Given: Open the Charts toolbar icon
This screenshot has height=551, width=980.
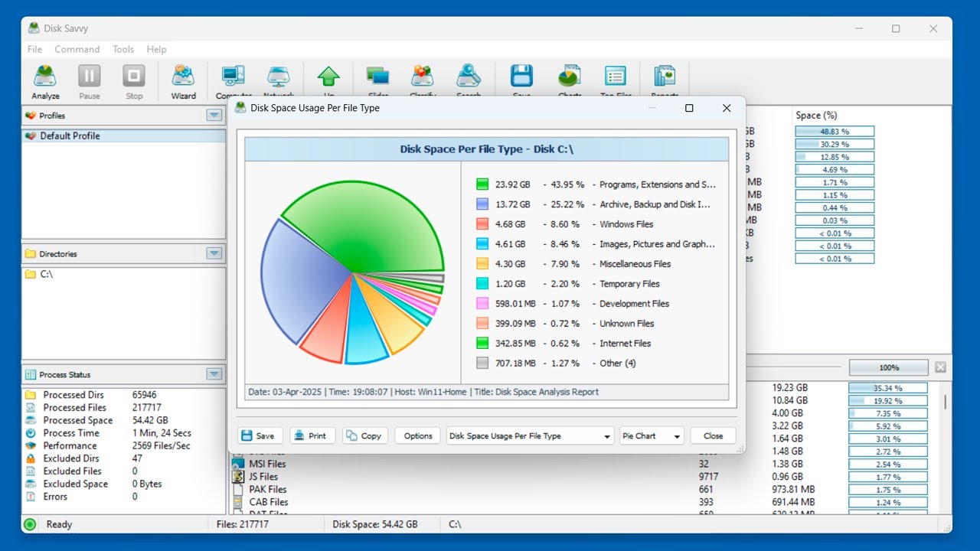Looking at the screenshot, I should pyautogui.click(x=569, y=77).
